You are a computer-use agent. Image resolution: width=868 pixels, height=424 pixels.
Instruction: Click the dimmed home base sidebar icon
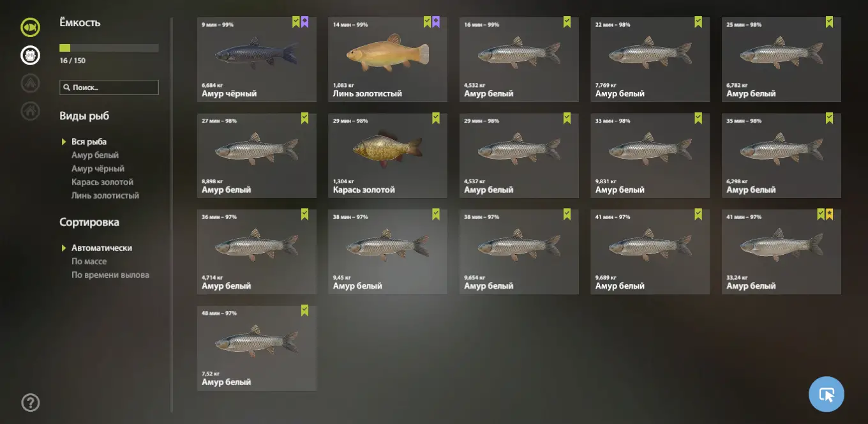[30, 111]
